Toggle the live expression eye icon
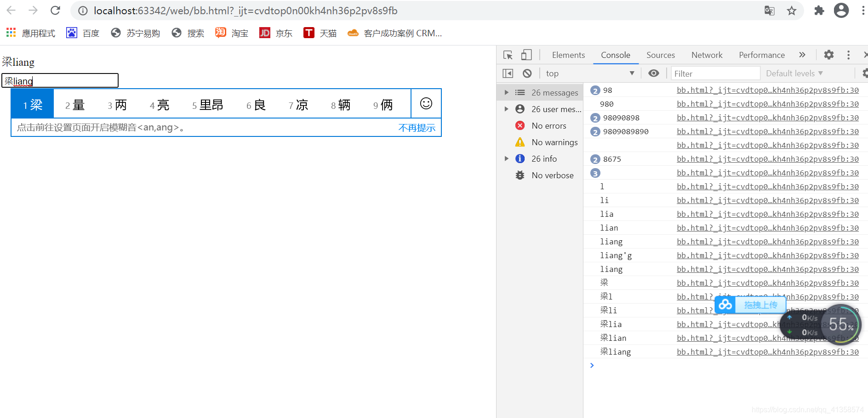This screenshot has width=868, height=418. click(653, 73)
